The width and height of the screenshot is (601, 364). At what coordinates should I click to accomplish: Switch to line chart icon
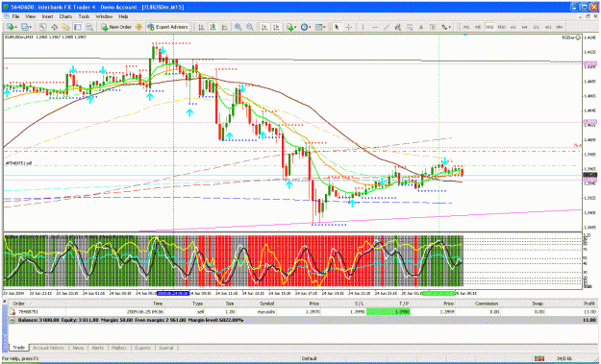point(225,27)
